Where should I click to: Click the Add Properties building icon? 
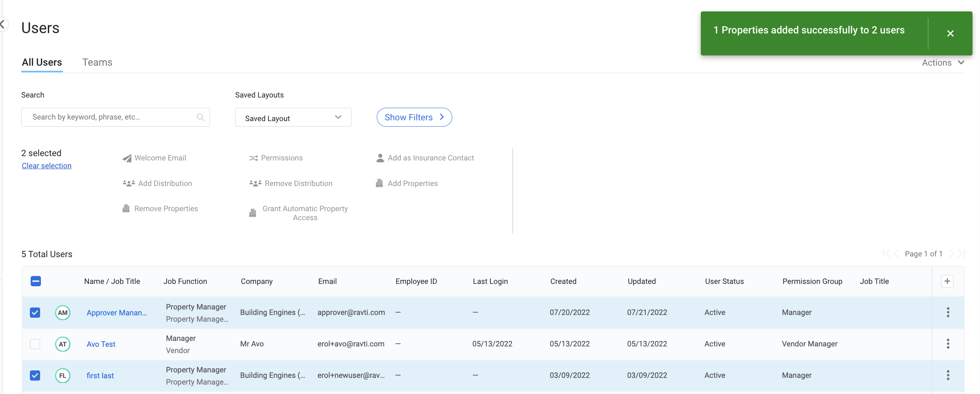379,183
